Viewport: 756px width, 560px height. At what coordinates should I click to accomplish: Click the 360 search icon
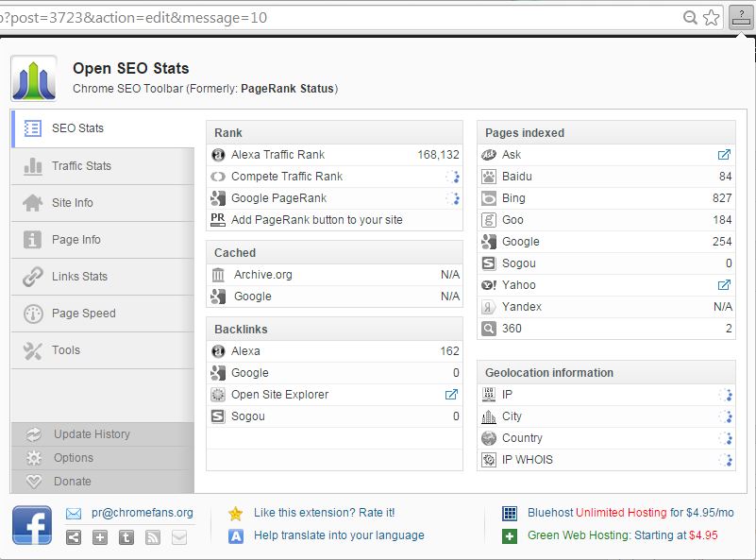(488, 329)
